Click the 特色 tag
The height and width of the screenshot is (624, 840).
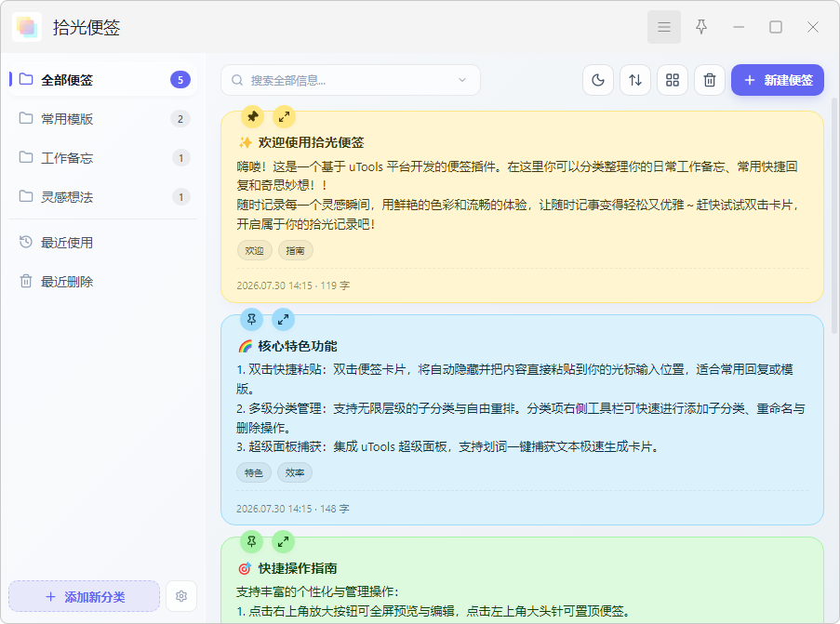(x=254, y=472)
